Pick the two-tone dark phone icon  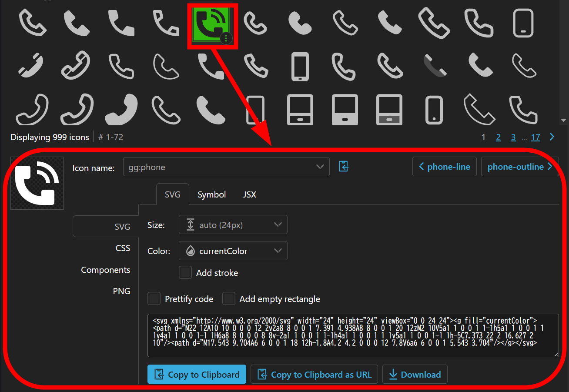[435, 65]
